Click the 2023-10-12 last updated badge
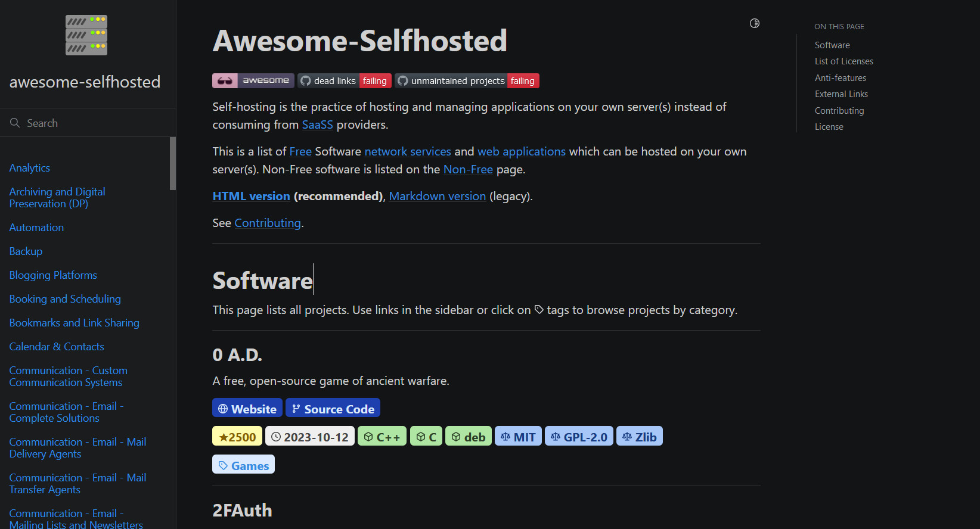Screen dimensions: 980x529 pyautogui.click(x=310, y=436)
